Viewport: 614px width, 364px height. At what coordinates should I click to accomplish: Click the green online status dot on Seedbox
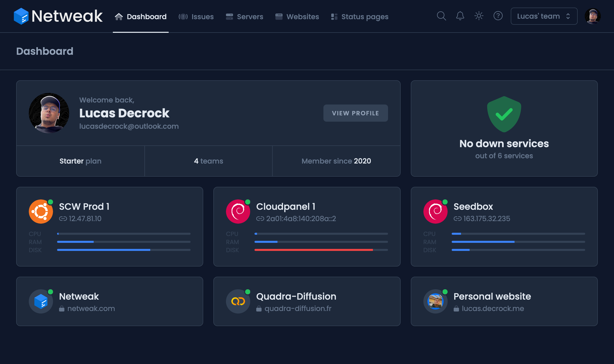(x=445, y=202)
